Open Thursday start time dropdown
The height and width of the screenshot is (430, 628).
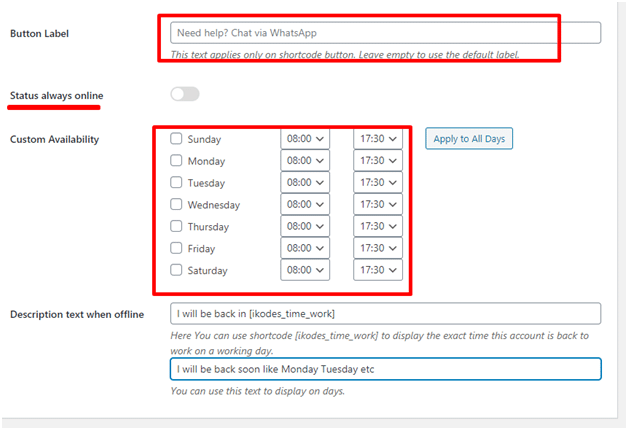tap(305, 227)
